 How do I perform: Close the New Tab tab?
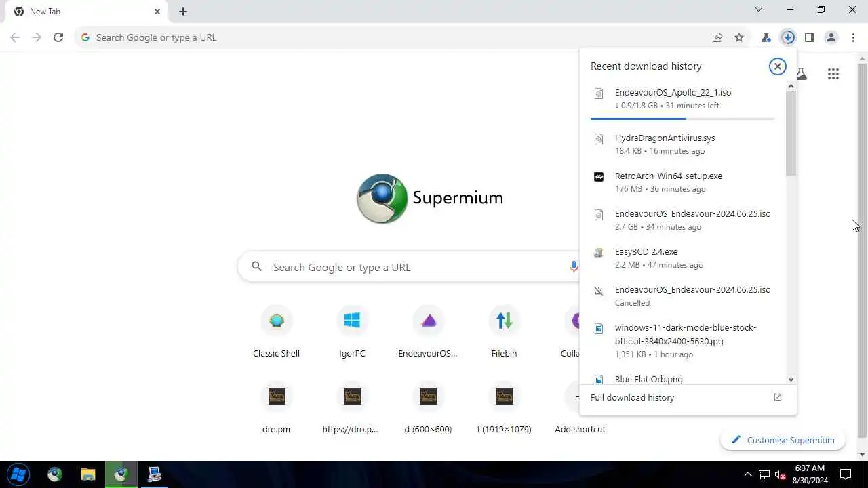pyautogui.click(x=157, y=12)
